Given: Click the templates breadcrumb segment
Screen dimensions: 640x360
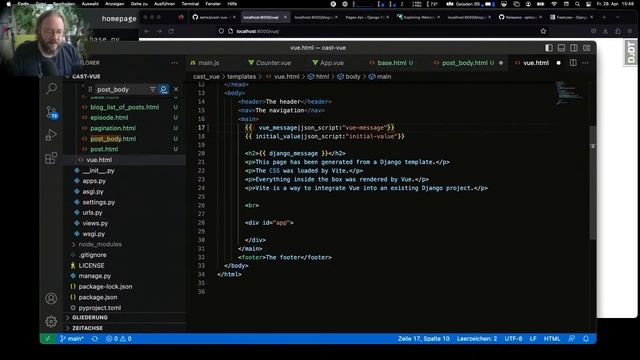Looking at the screenshot, I should tap(241, 76).
